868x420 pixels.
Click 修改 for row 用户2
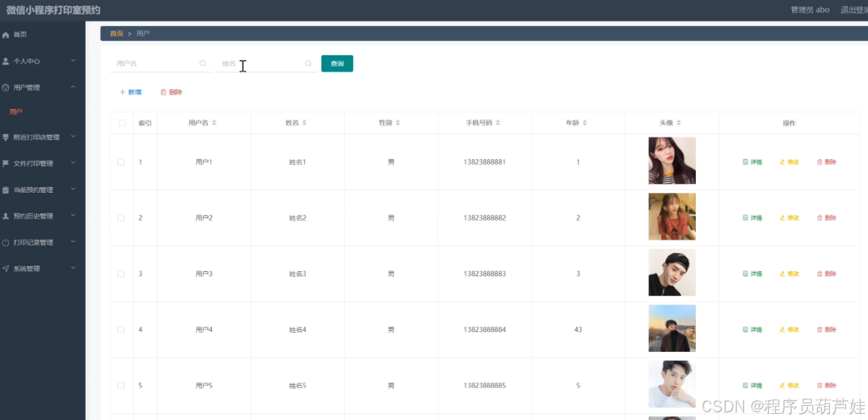[789, 218]
